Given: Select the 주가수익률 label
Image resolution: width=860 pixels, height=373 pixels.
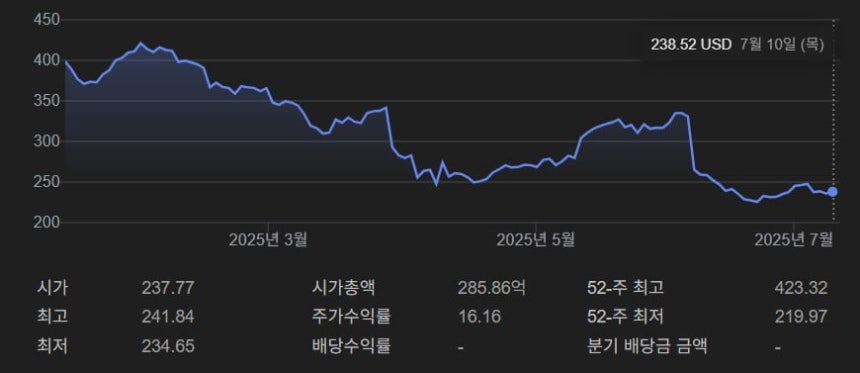Looking at the screenshot, I should click(x=352, y=317).
